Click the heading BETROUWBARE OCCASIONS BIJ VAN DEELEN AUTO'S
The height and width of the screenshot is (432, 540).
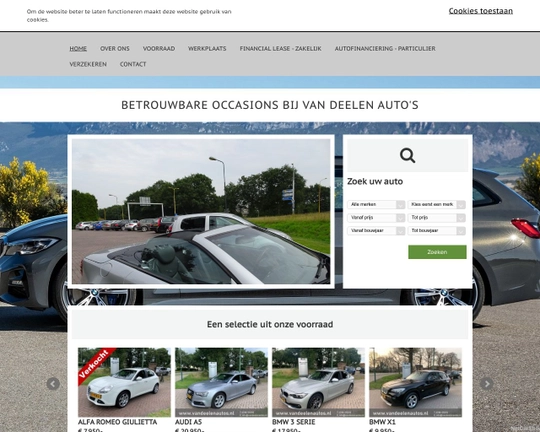click(270, 105)
